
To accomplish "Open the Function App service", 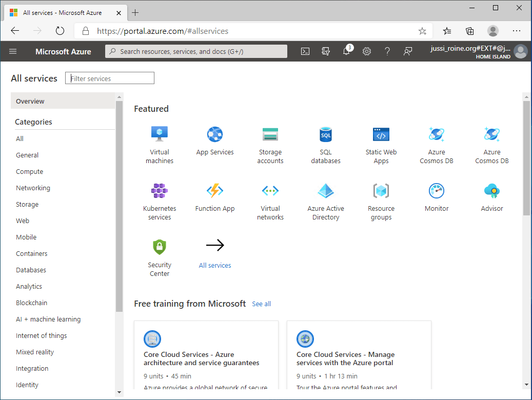I will click(215, 197).
